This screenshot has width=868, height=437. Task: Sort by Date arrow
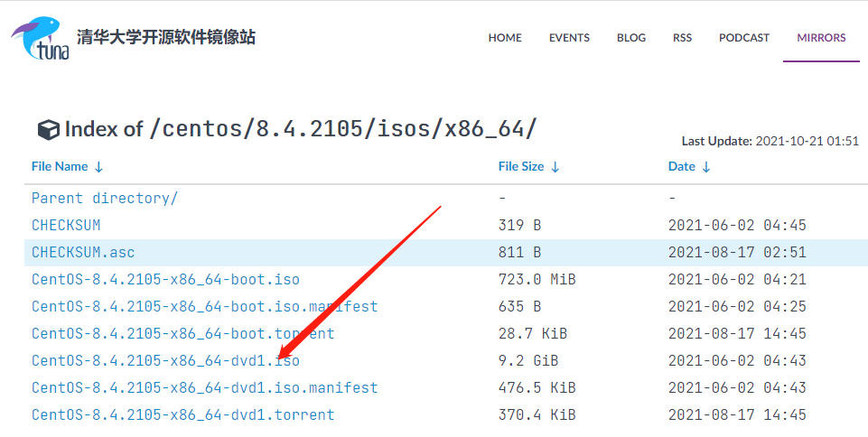click(705, 167)
